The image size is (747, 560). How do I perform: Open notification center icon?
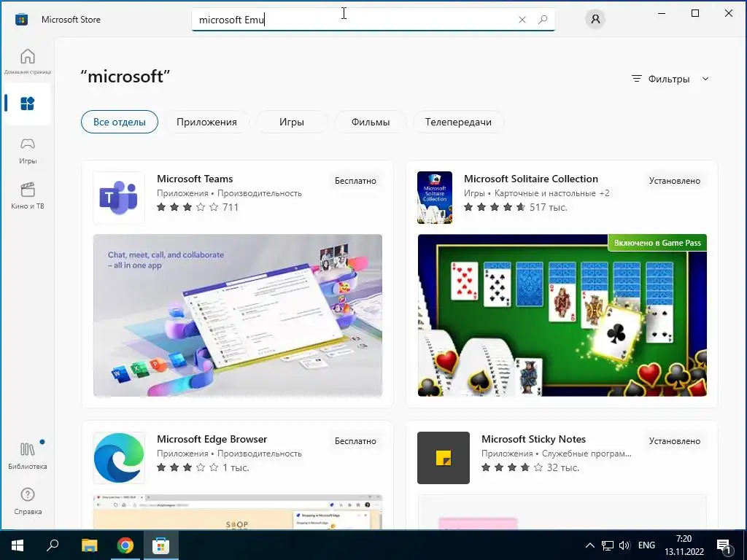pyautogui.click(x=724, y=546)
